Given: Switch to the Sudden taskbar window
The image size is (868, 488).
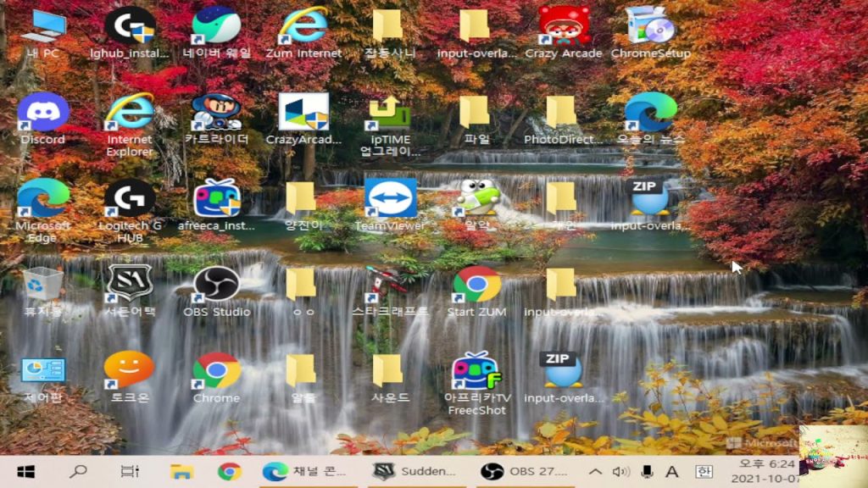Looking at the screenshot, I should pyautogui.click(x=417, y=471).
